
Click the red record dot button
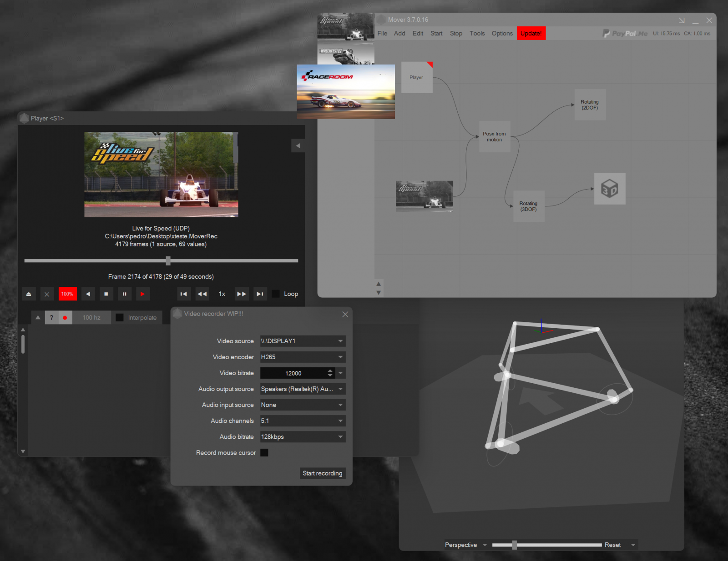(x=65, y=318)
